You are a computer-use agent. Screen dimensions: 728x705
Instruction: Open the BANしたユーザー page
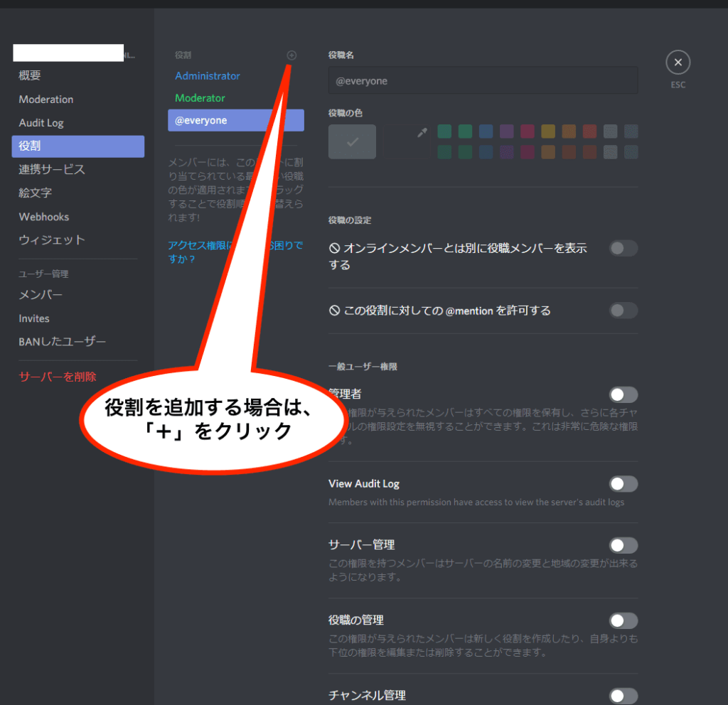pyautogui.click(x=63, y=342)
